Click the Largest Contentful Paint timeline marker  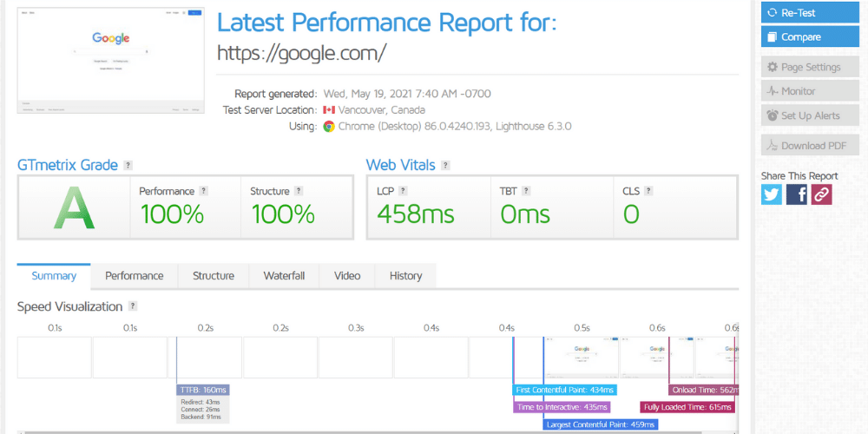click(600, 424)
